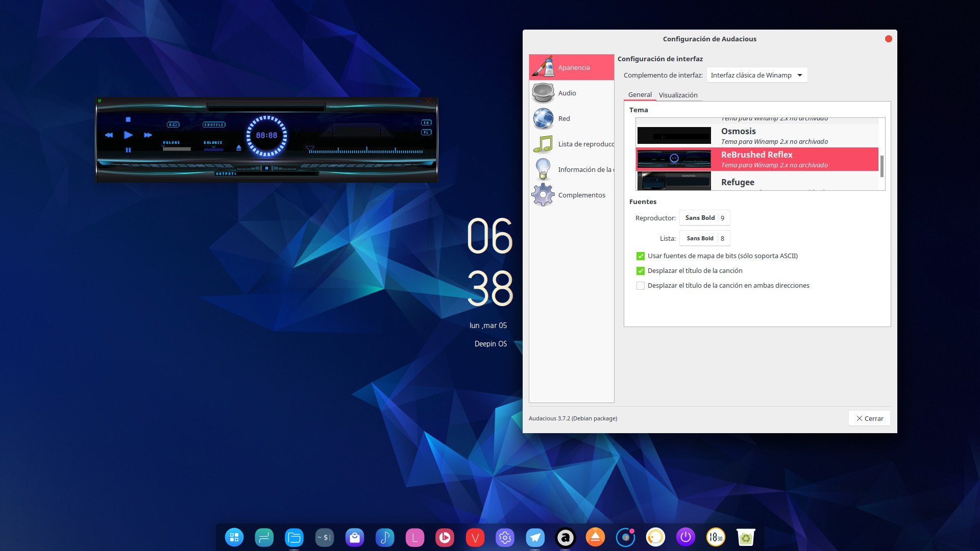The image size is (980, 551).
Task: Click the player's balance slider
Action: (x=213, y=149)
